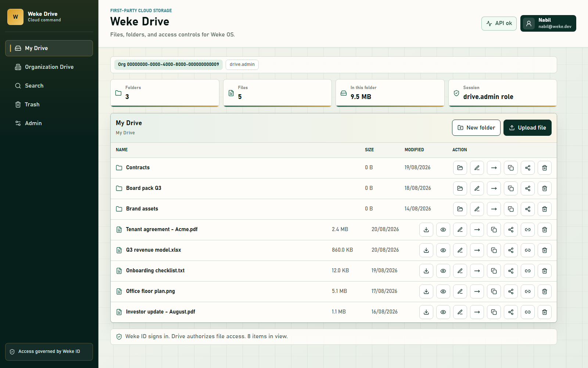Viewport: 588px width, 368px height.
Task: Share the Board pack Q3 folder
Action: (528, 188)
